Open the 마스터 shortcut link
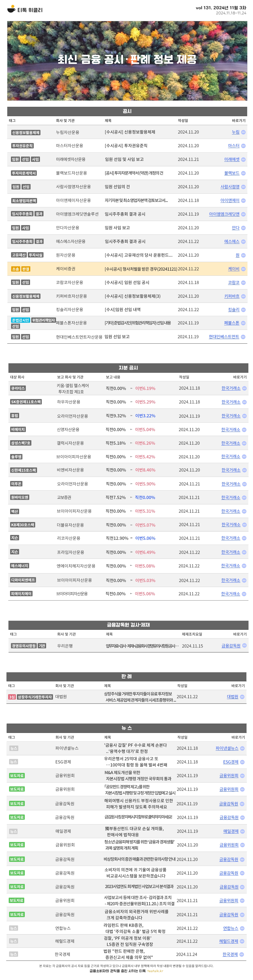This screenshot has width=253, height=980. 234,146
